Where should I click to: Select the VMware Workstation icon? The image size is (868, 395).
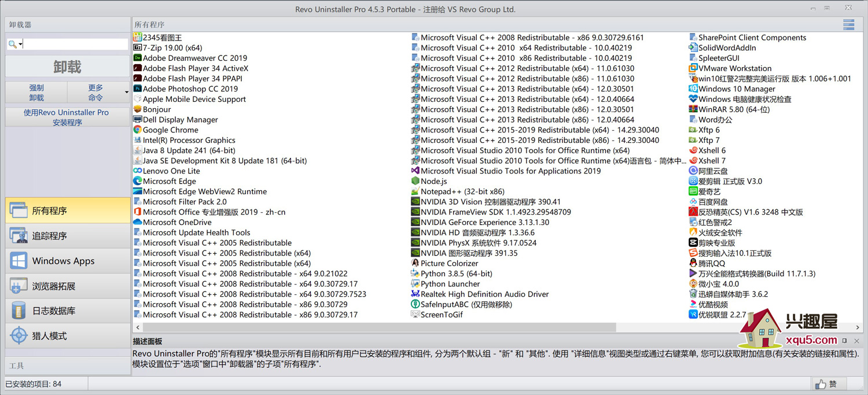pos(693,68)
